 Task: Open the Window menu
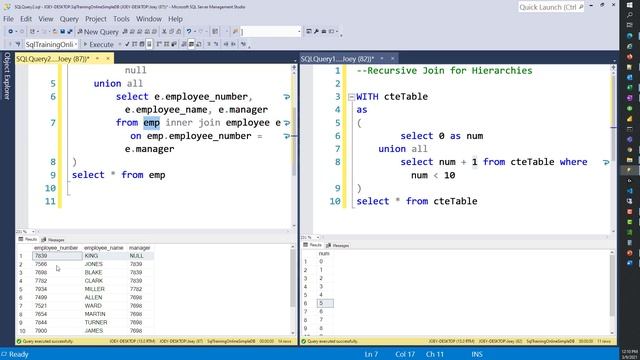coord(149,19)
